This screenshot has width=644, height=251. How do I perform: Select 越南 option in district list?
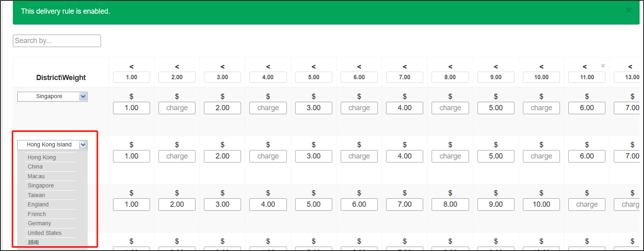(33, 242)
